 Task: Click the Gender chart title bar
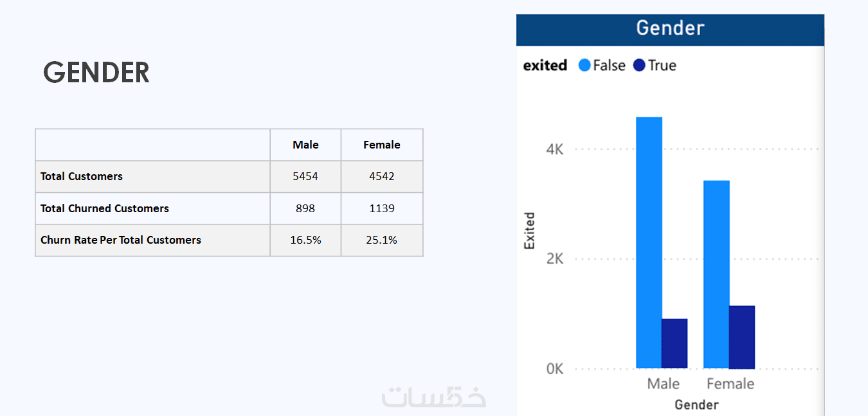(670, 28)
